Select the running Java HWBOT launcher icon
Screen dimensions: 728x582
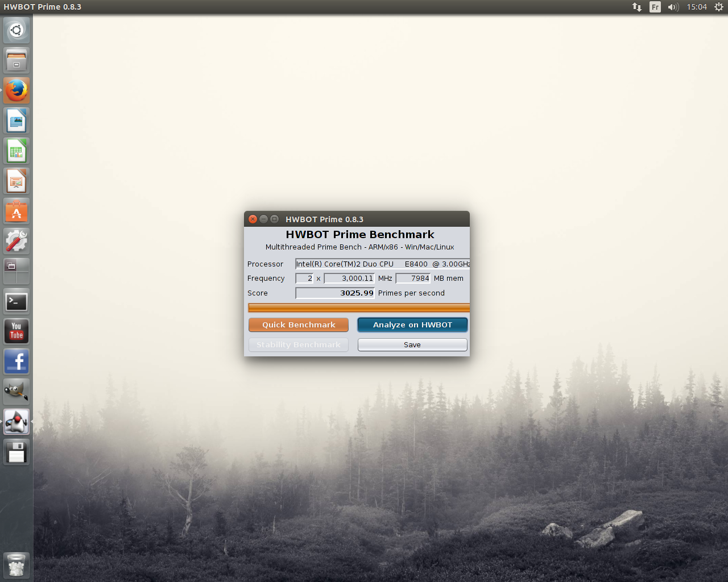16,422
